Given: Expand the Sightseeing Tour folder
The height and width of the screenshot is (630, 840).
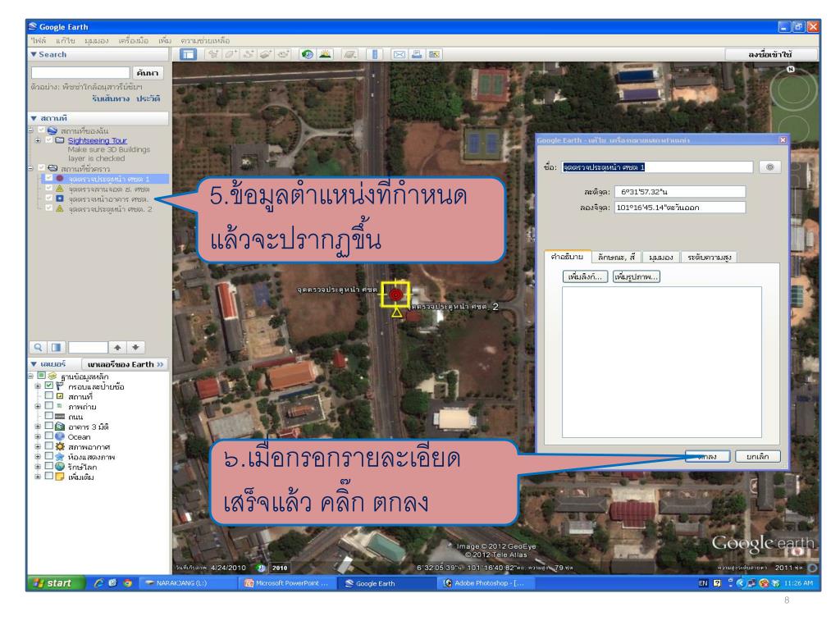Looking at the screenshot, I should (x=38, y=140).
